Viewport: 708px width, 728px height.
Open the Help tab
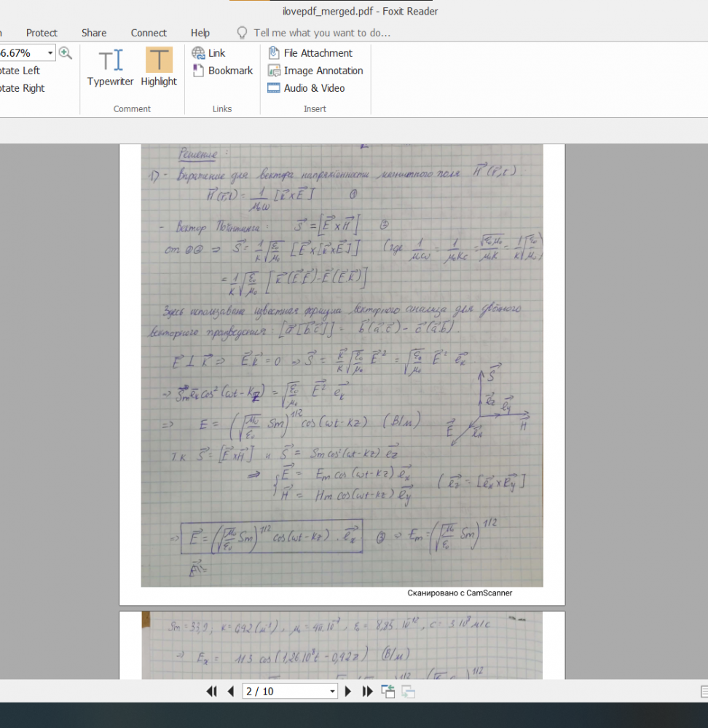coord(200,33)
